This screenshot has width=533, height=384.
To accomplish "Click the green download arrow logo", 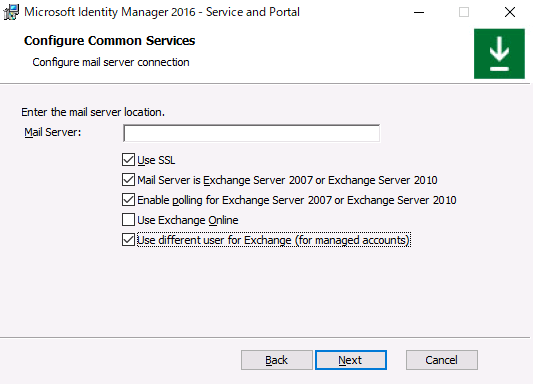I will [x=499, y=54].
